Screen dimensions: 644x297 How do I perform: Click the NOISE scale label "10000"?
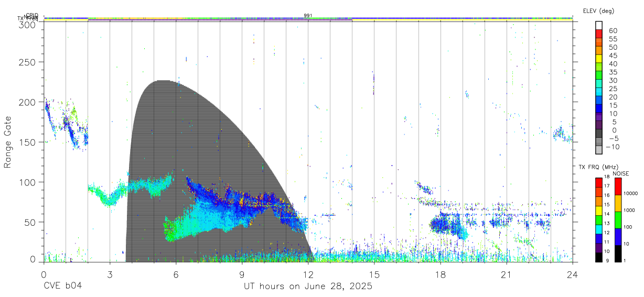click(631, 193)
